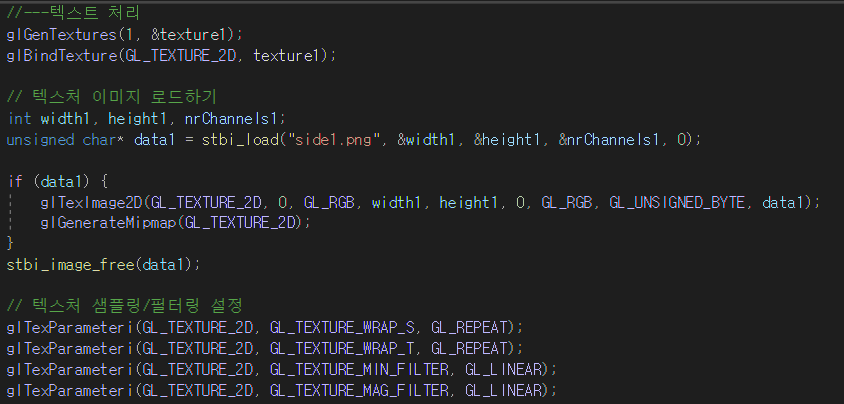Click the GL_TEXTURE_WRAP_T parameter
Image resolution: width=844 pixels, height=404 pixels.
[x=344, y=348]
